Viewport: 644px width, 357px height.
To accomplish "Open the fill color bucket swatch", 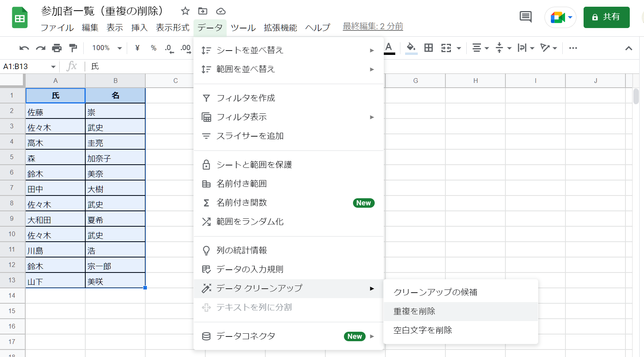I will pyautogui.click(x=411, y=48).
